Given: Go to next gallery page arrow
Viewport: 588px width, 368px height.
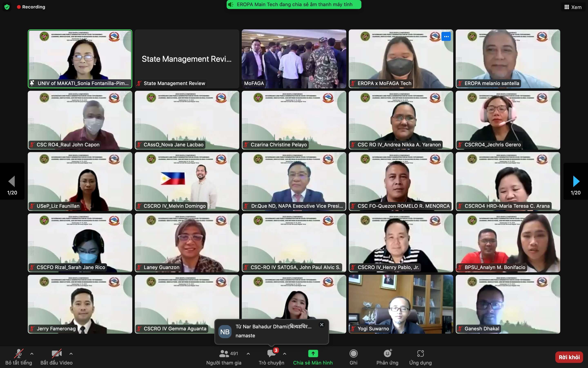Looking at the screenshot, I should tap(576, 181).
